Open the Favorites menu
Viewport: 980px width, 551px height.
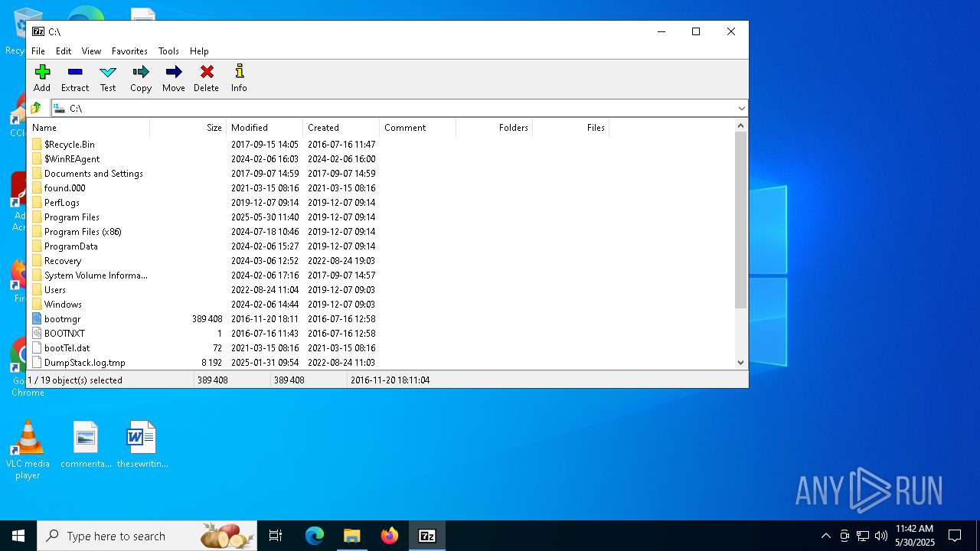tap(129, 51)
